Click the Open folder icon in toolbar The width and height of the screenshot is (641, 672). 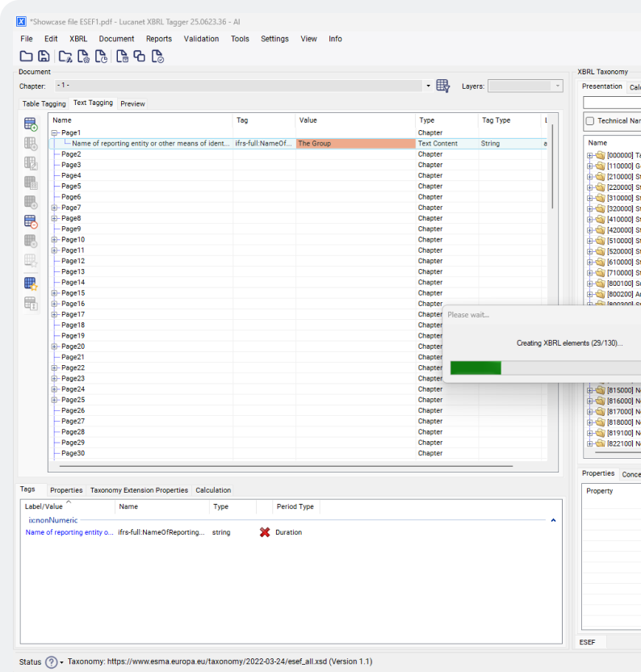pyautogui.click(x=26, y=56)
